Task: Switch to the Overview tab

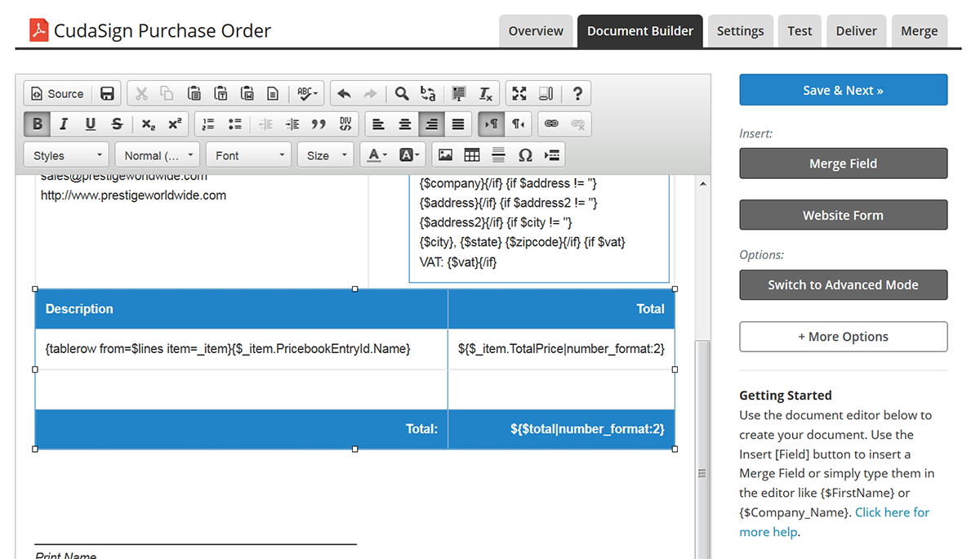Action: tap(536, 31)
